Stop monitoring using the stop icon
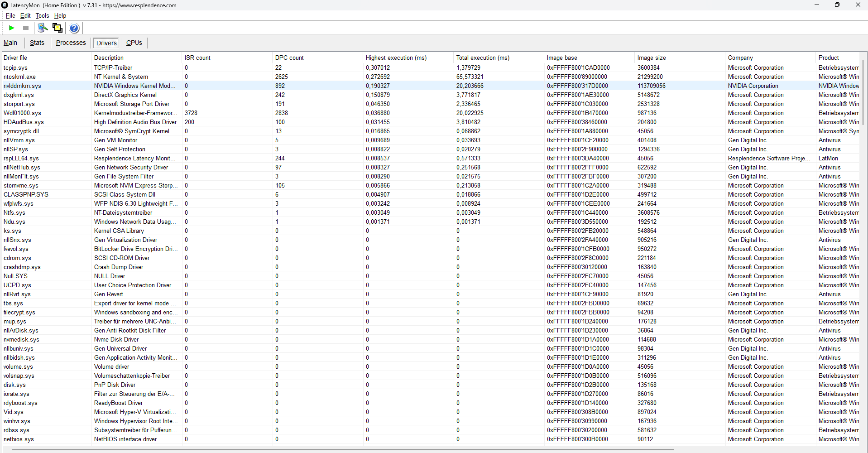 click(x=26, y=28)
